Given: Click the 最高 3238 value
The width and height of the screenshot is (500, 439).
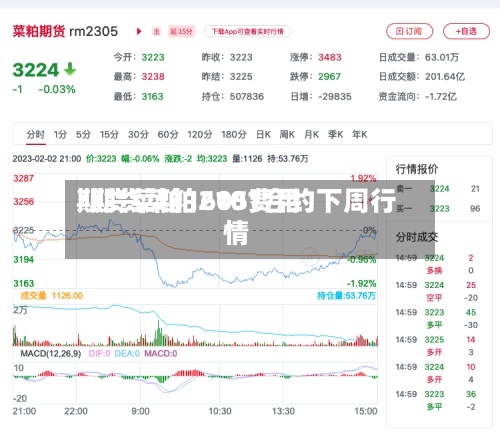Looking at the screenshot, I should tap(153, 77).
